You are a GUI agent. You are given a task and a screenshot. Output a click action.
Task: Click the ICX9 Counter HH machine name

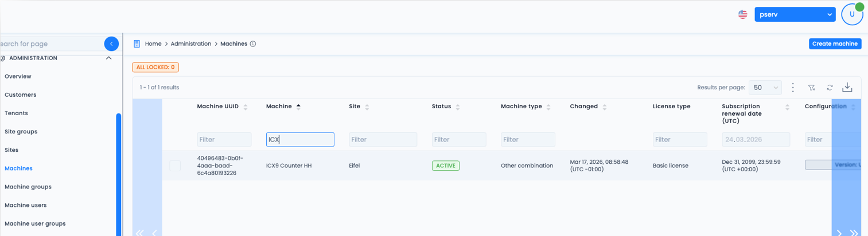289,166
